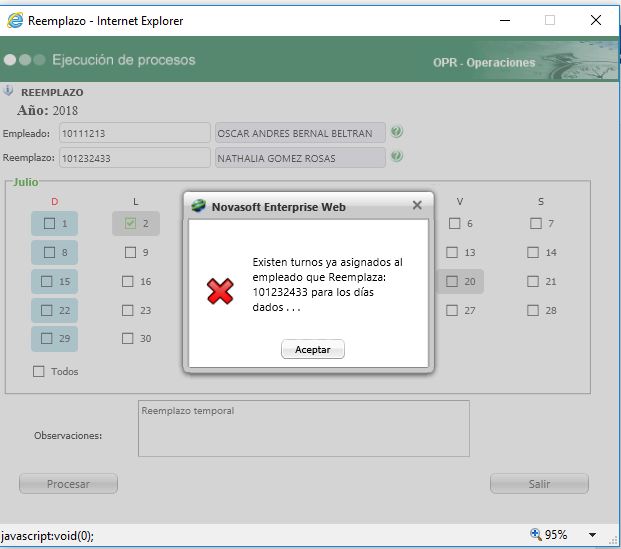The height and width of the screenshot is (549, 621).
Task: Check the day 23 checkbox
Action: 128,310
